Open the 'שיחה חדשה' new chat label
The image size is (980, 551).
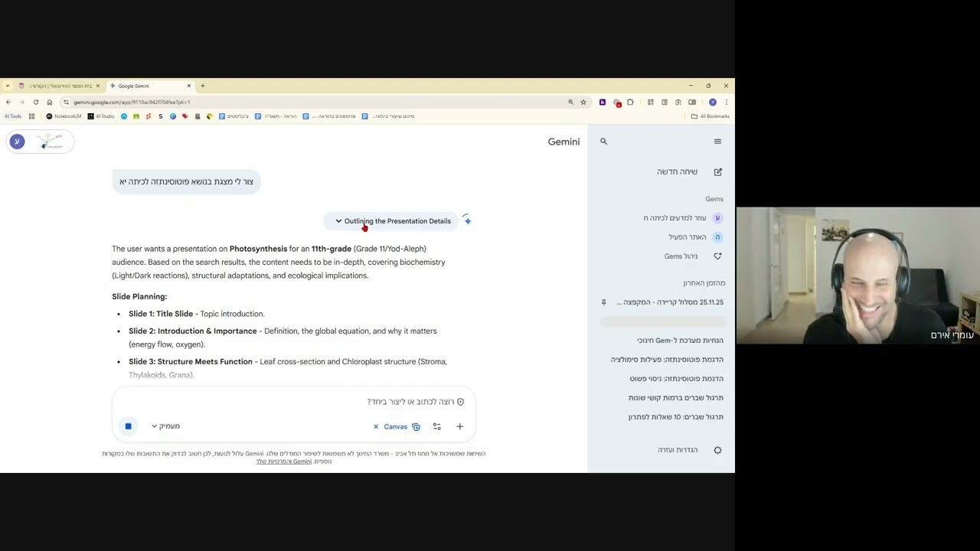pyautogui.click(x=677, y=172)
